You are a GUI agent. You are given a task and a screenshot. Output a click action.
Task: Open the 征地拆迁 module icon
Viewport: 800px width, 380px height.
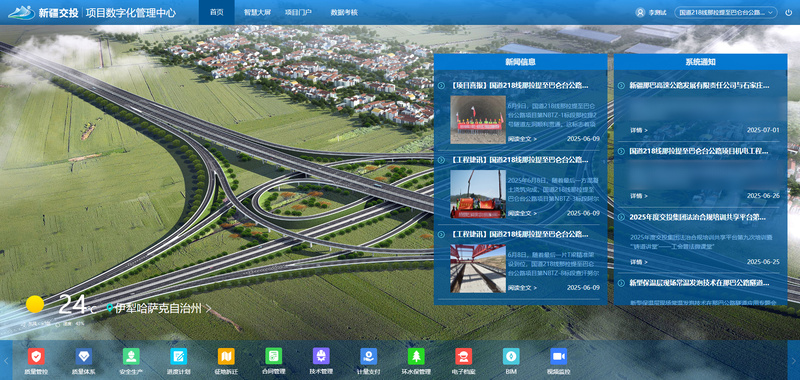226,356
